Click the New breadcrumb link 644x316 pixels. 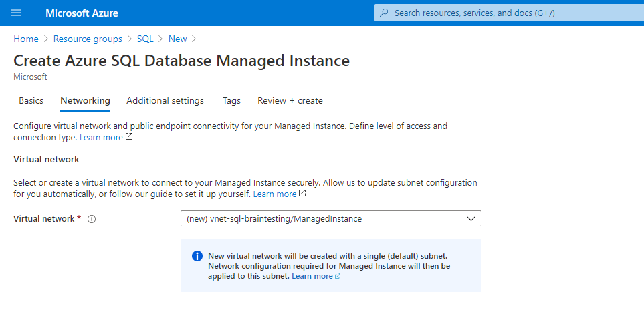[177, 39]
